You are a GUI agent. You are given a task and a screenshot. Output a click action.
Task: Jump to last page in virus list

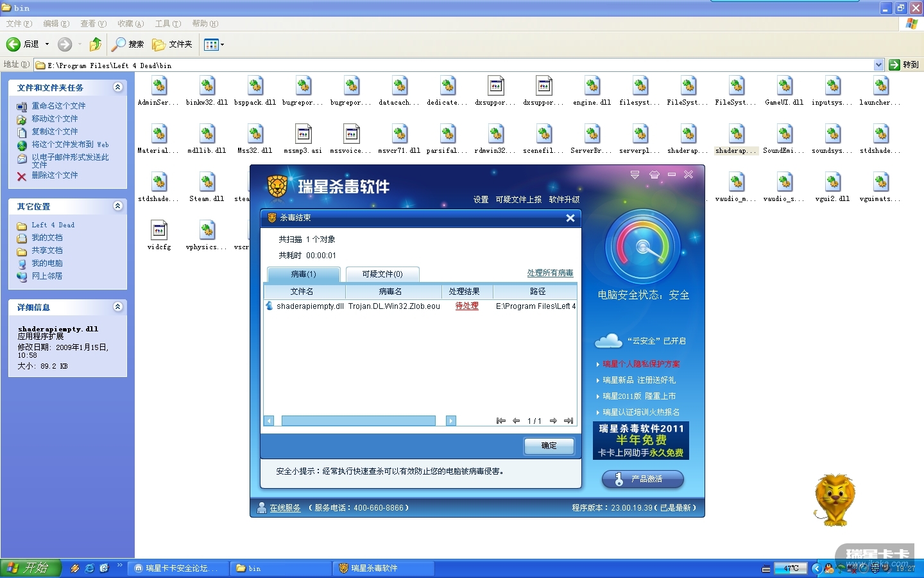[x=569, y=421]
